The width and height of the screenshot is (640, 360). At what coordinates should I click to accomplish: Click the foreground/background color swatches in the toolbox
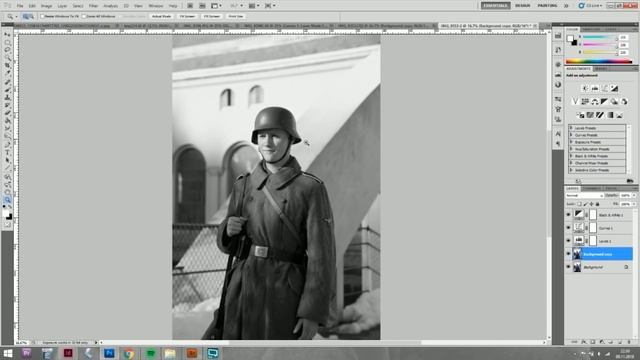(x=7, y=215)
